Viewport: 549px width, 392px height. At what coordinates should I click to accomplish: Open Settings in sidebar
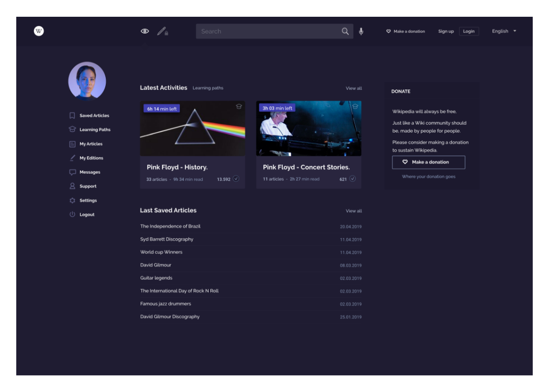point(83,201)
